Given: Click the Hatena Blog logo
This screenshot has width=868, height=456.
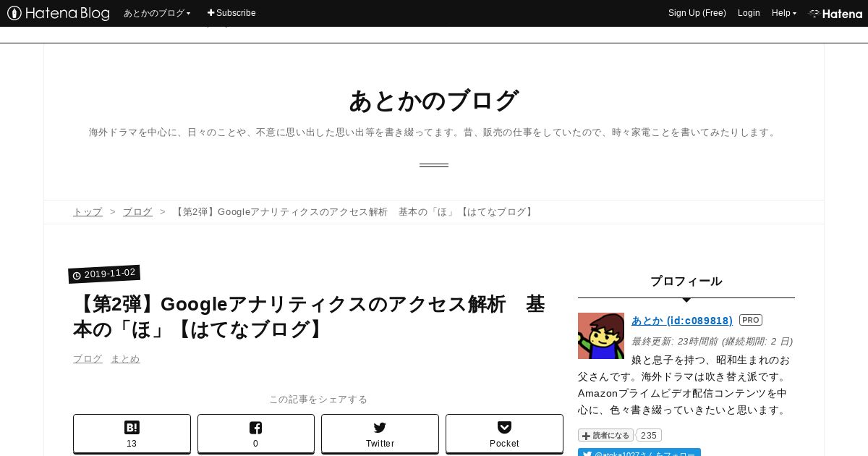Looking at the screenshot, I should (x=59, y=13).
